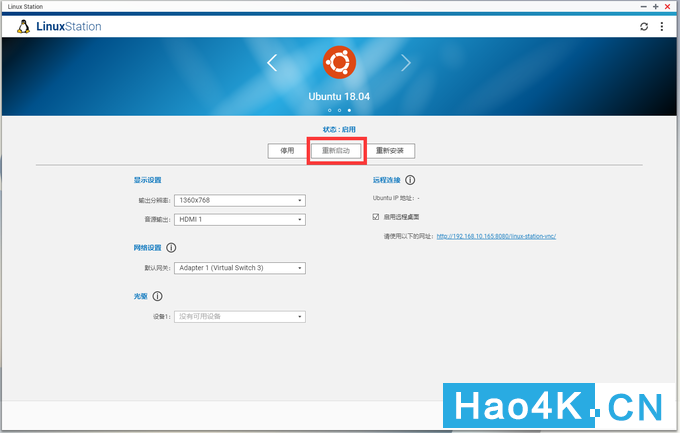Click the 网络设置 section heading
Image resolution: width=680 pixels, height=433 pixels.
147,248
